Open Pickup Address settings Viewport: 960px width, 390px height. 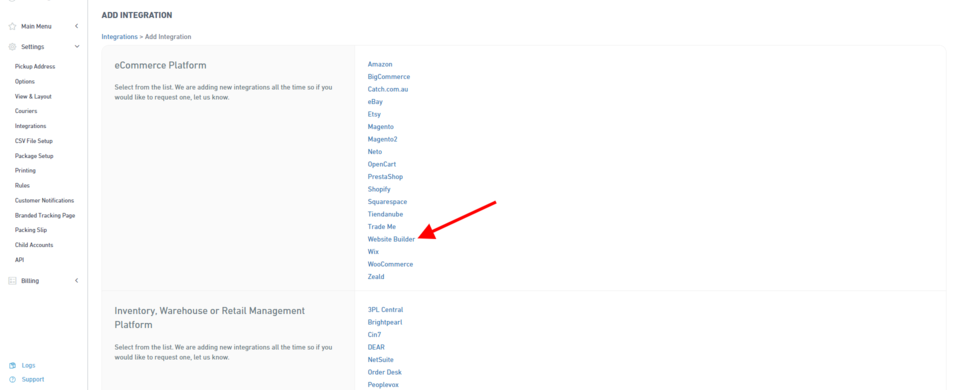[x=35, y=67]
